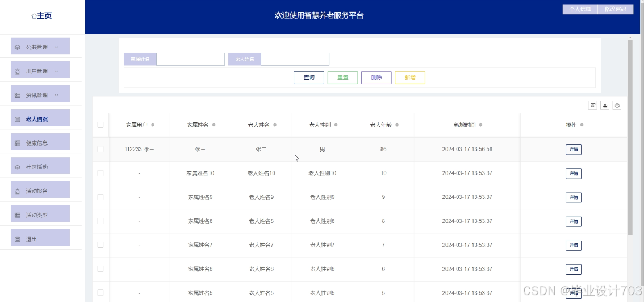Click the scrollbar up arrow
The width and height of the screenshot is (644, 302).
point(630,38)
